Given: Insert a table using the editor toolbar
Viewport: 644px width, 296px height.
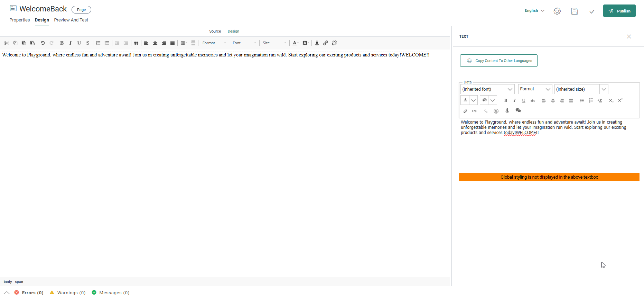Looking at the screenshot, I should click(184, 43).
